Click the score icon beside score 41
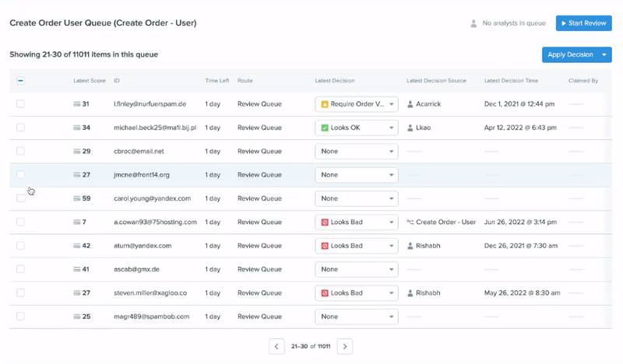623x364 pixels. pos(76,269)
